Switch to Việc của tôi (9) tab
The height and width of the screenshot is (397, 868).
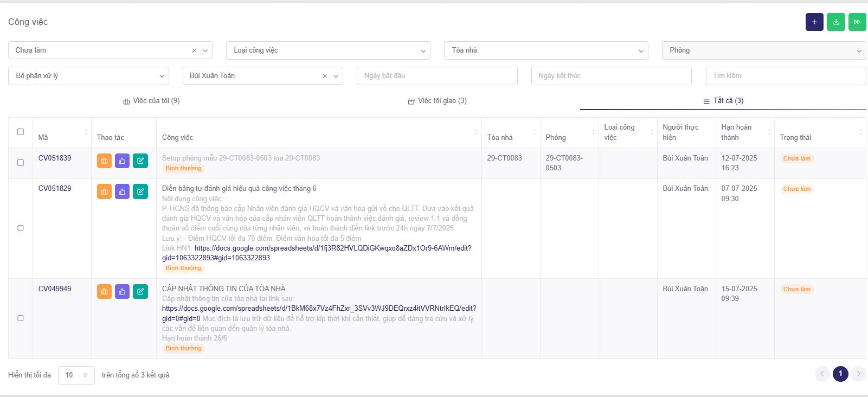(x=151, y=101)
